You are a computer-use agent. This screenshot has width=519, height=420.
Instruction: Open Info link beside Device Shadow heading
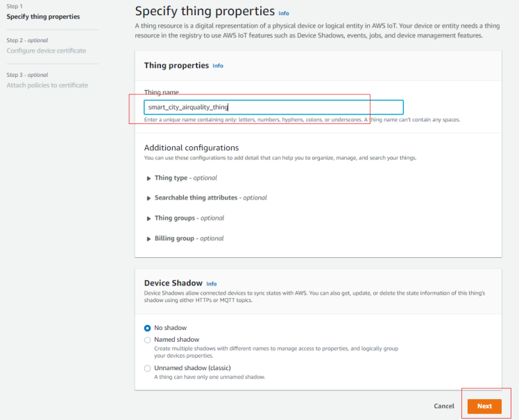click(212, 283)
